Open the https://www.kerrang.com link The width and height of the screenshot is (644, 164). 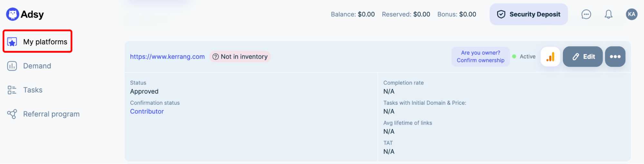167,57
